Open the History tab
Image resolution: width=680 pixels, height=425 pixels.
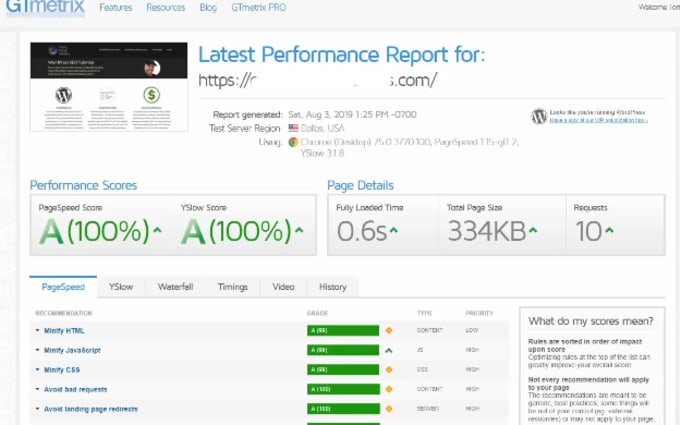pos(333,287)
